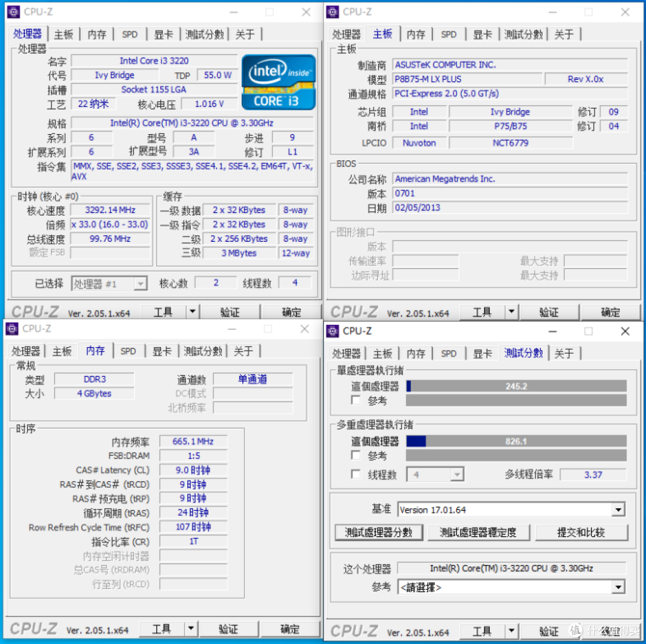Viewport: 646px width, 644px height.
Task: Click CPU-Z app icon in top-left window
Action: pyautogui.click(x=13, y=11)
